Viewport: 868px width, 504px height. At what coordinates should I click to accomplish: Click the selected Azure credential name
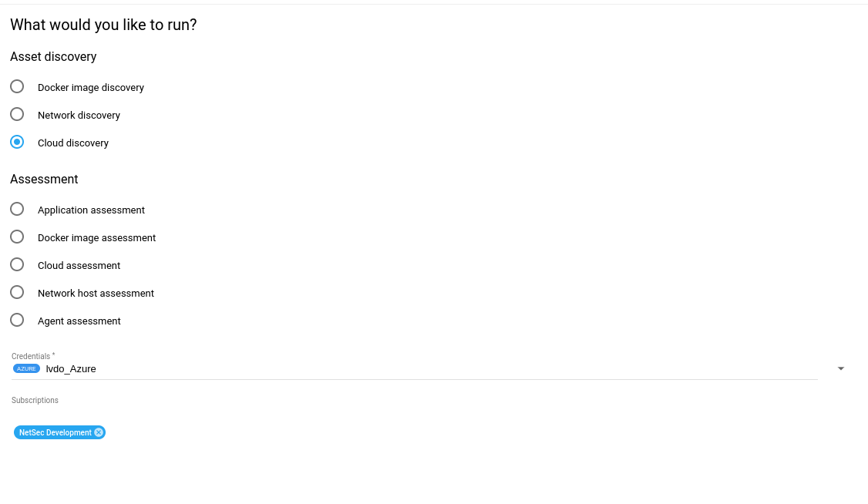(71, 369)
